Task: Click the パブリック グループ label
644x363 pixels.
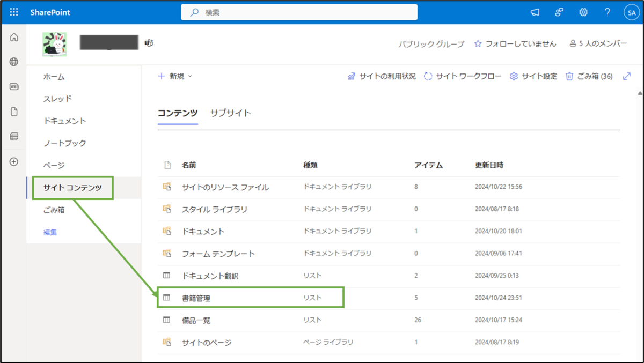Action: tap(431, 44)
